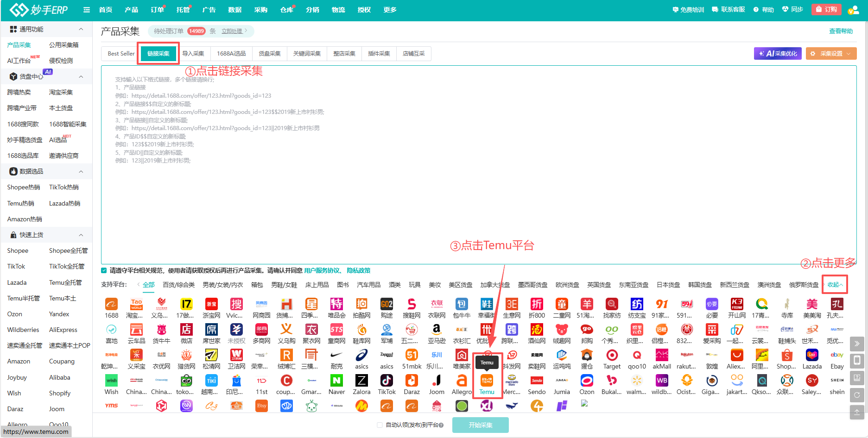
Task: Choose the TikTok platform icon
Action: 386,381
